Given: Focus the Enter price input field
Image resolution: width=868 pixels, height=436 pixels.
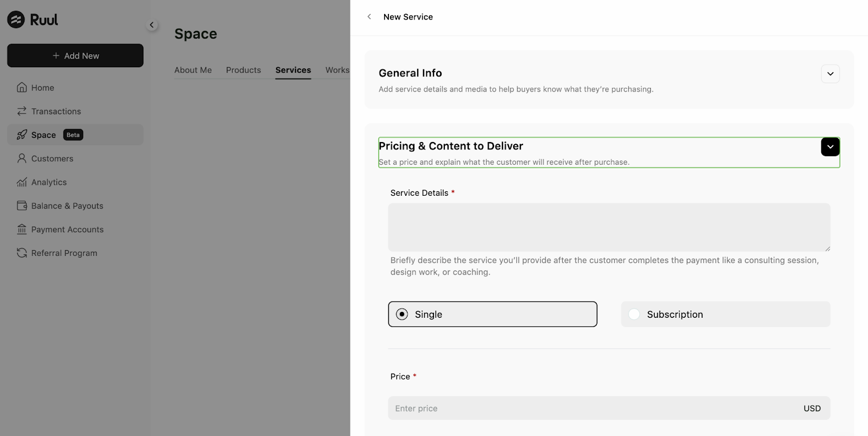Looking at the screenshot, I should [591, 408].
